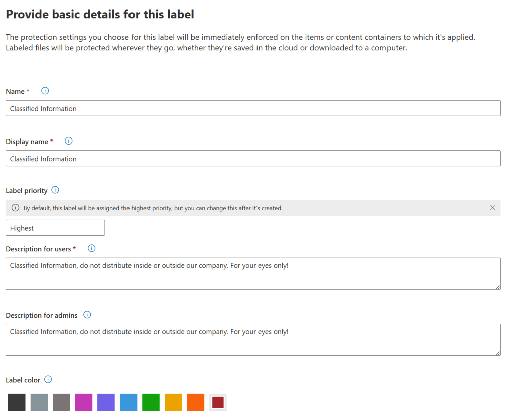
Task: Choose the purple label color
Action: point(106,402)
